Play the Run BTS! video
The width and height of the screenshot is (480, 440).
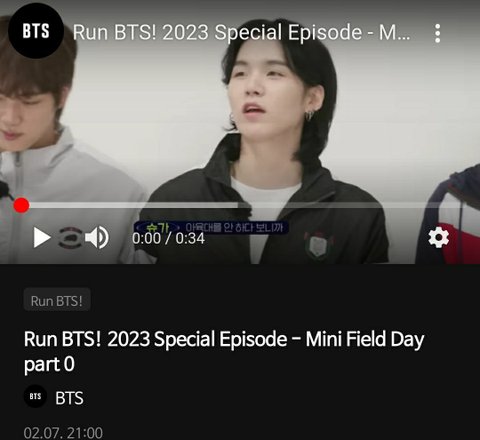[x=42, y=238]
